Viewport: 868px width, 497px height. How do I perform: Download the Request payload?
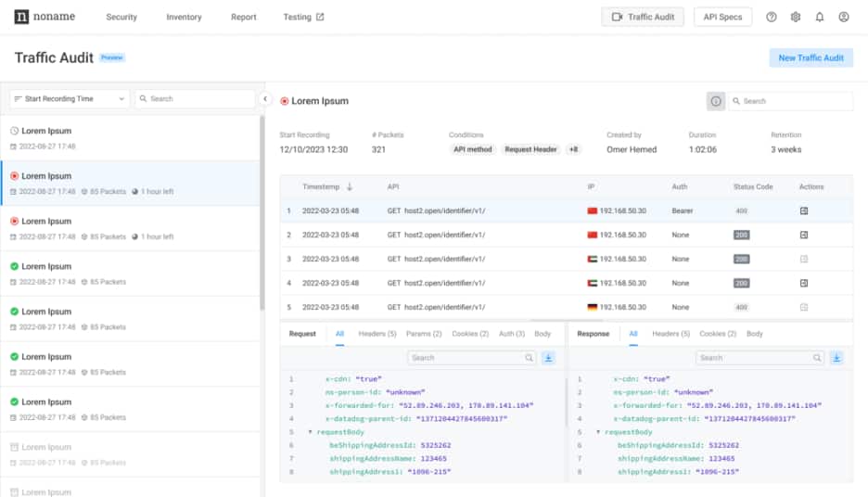coord(548,357)
